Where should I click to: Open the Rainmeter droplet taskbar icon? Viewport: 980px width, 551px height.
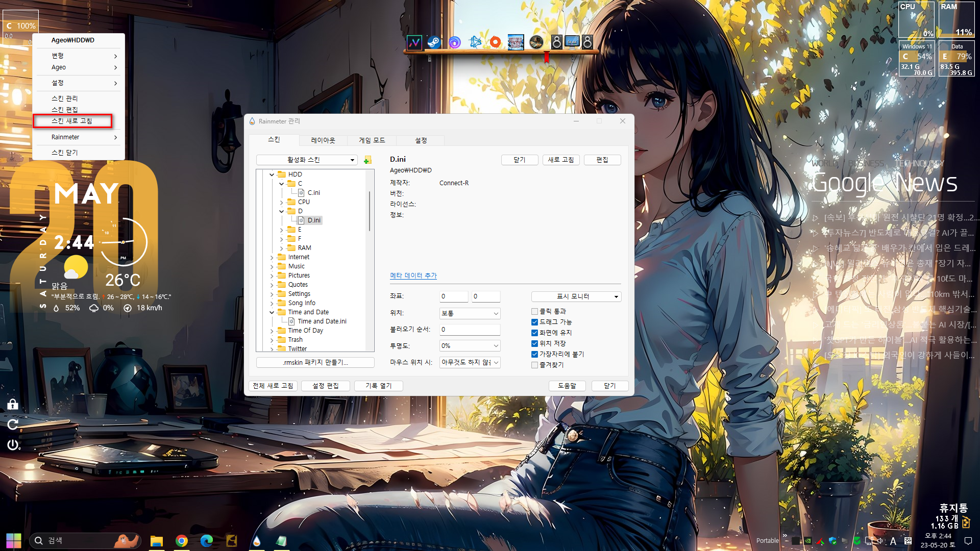tap(257, 540)
